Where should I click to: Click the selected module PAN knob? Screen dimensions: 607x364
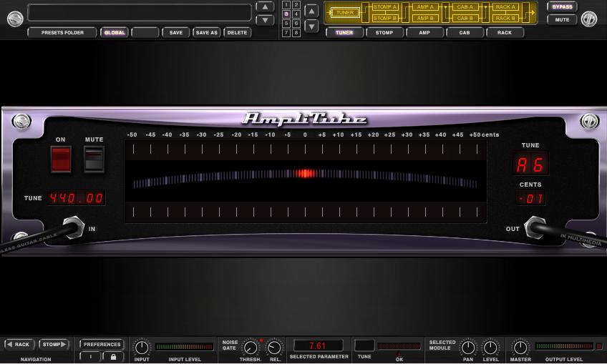pyautogui.click(x=468, y=348)
